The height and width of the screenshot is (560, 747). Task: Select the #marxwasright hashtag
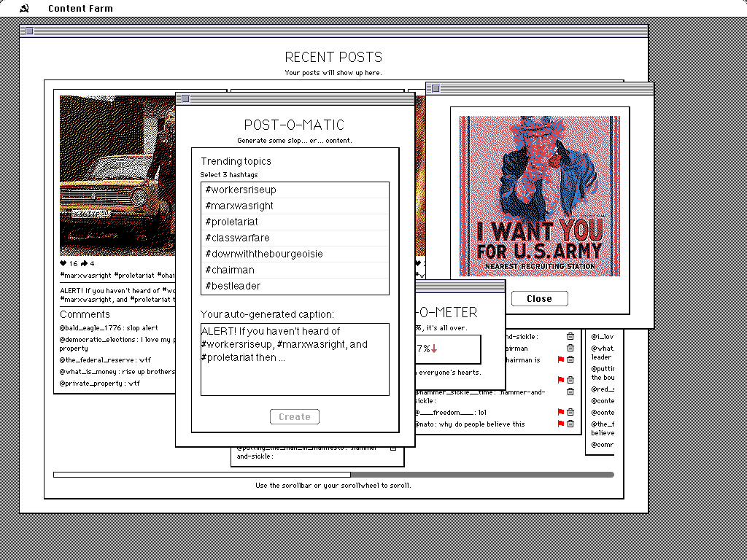click(295, 206)
